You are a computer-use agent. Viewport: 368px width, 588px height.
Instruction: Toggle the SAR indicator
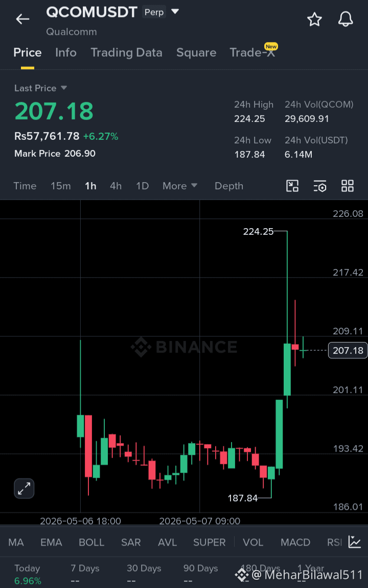131,542
